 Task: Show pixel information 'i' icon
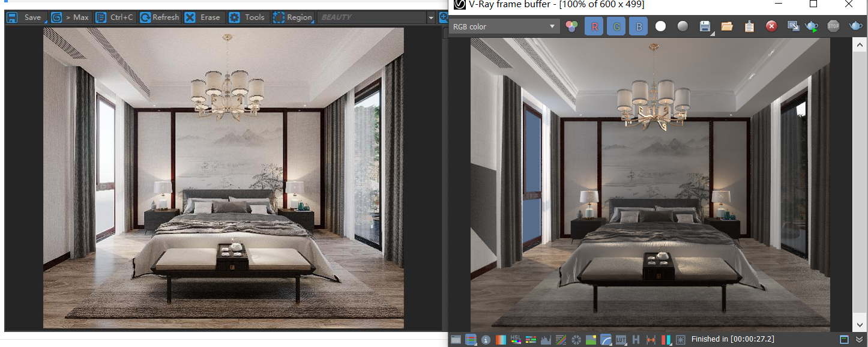[486, 340]
